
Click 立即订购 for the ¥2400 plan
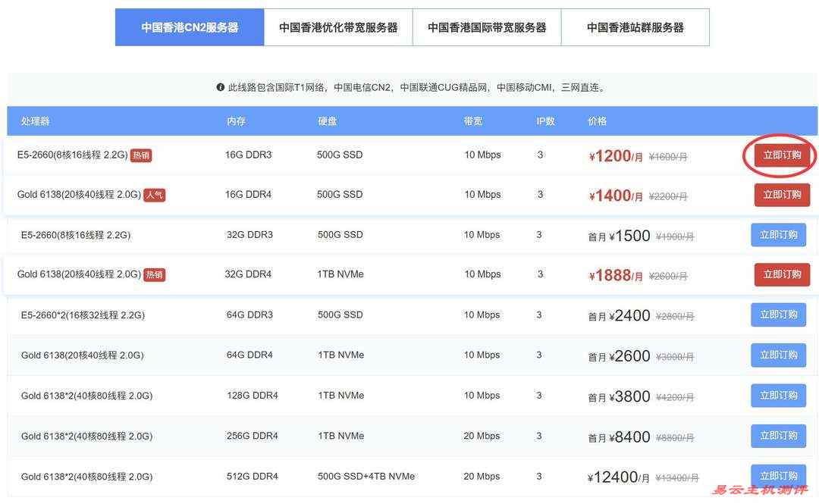point(778,315)
